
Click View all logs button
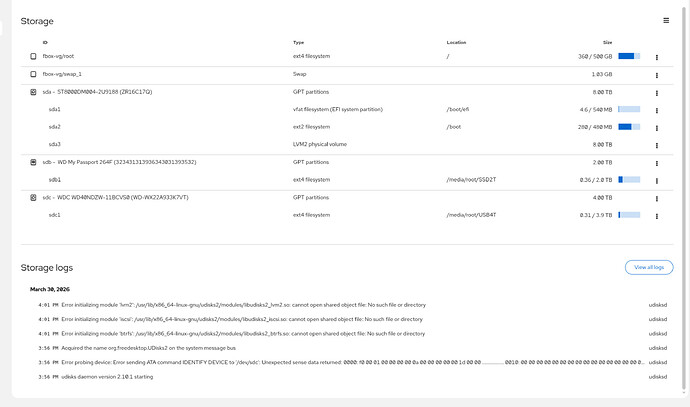click(649, 267)
